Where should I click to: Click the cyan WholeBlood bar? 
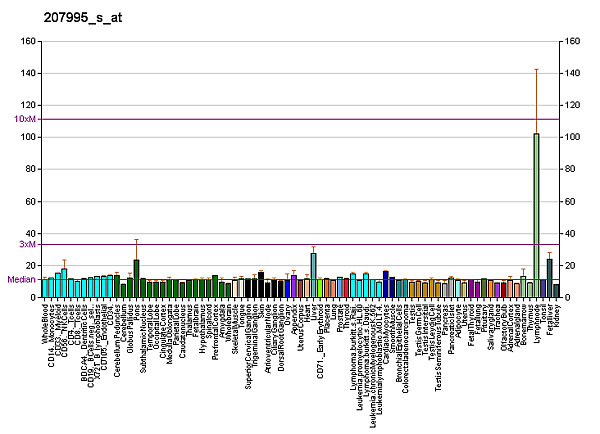(45, 288)
